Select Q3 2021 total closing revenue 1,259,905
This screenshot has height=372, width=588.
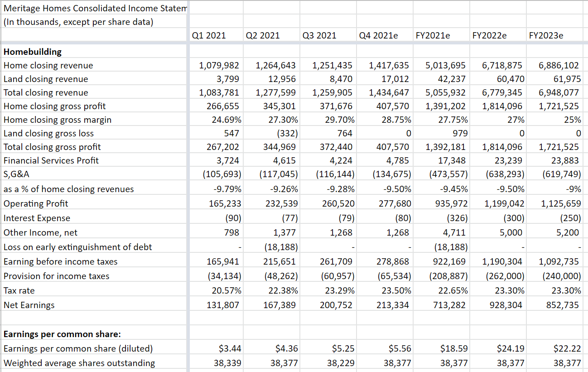pos(333,92)
